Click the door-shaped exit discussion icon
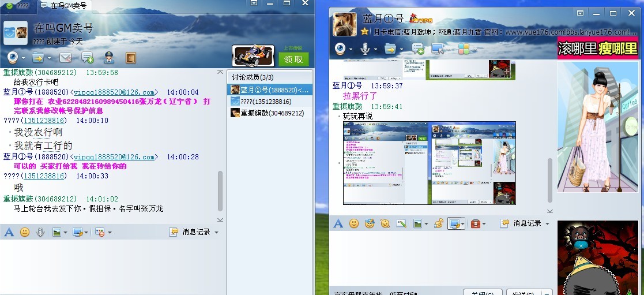This screenshot has width=644, height=295. 131,58
